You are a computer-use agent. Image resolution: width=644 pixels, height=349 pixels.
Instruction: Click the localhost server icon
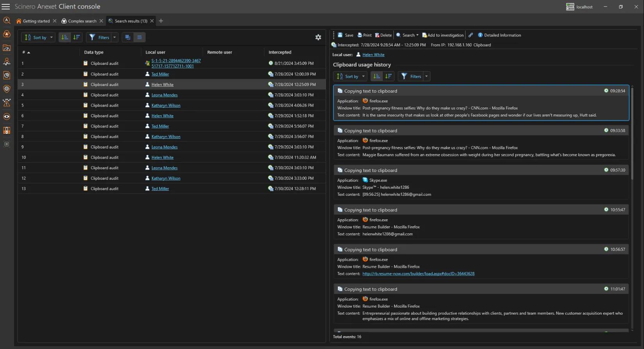click(x=570, y=7)
